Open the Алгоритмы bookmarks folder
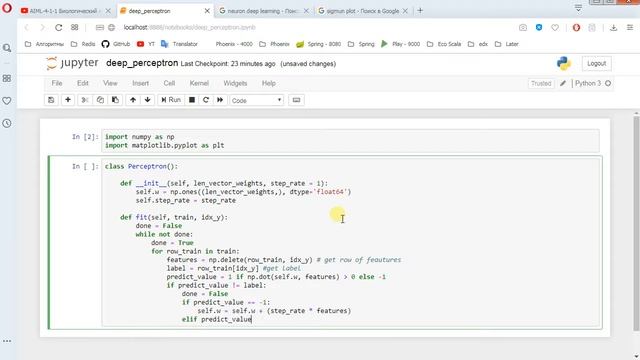 click(44, 44)
